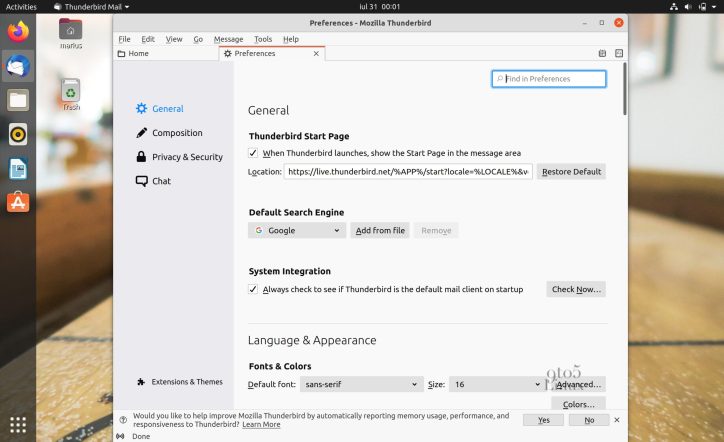Open the font Size 16 dropdown
724x442 pixels.
point(496,384)
